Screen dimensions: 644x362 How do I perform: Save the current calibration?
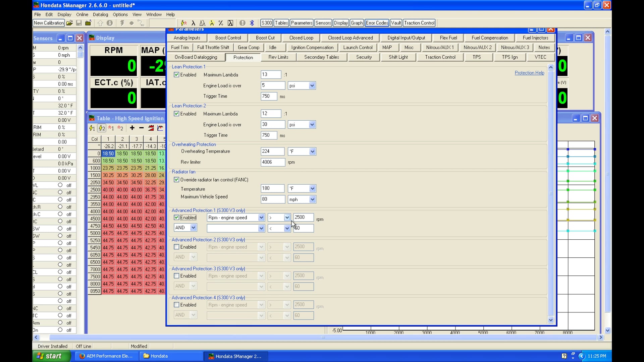79,23
